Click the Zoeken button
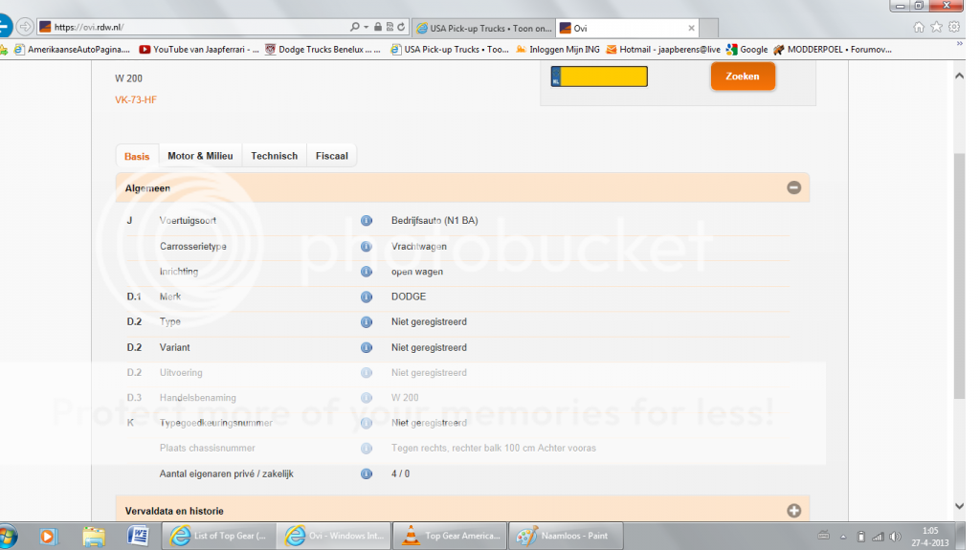Viewport: 980px width, 550px height. pos(743,77)
